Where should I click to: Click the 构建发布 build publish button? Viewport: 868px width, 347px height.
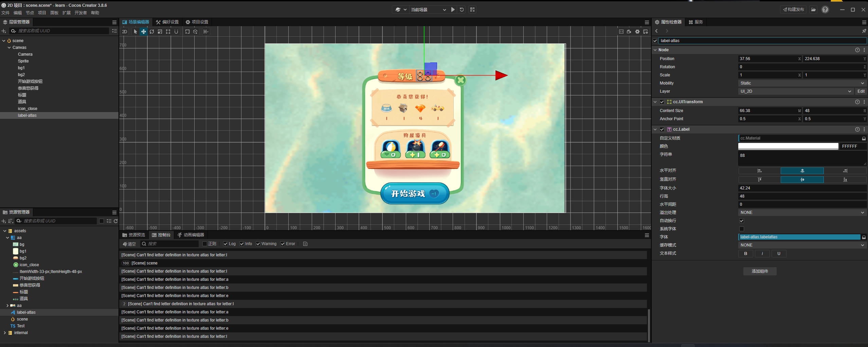click(x=794, y=10)
